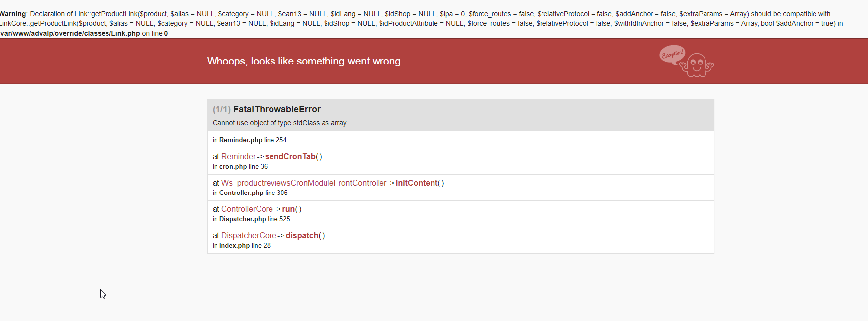Click the override/classes/Link.php file path
The width and height of the screenshot is (868, 321).
pos(70,34)
